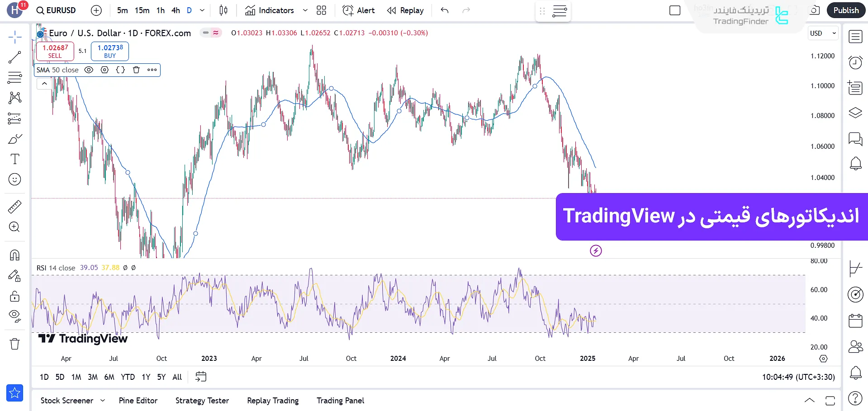
Task: Open the USD currency dropdown
Action: tap(823, 33)
